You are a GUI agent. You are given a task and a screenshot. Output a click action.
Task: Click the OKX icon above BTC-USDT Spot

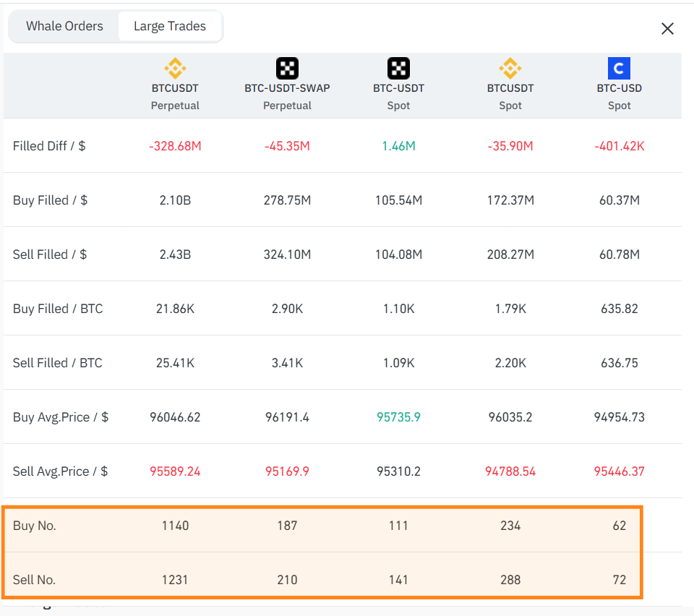tap(398, 68)
